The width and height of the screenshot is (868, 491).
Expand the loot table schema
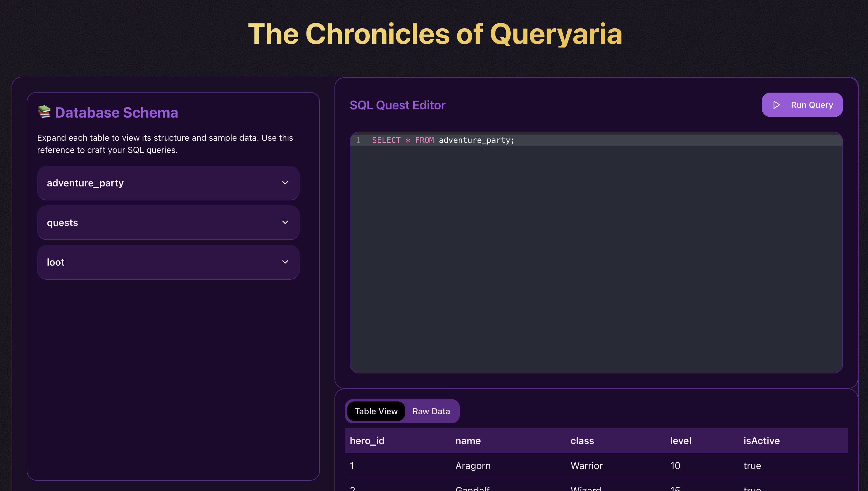coord(168,262)
